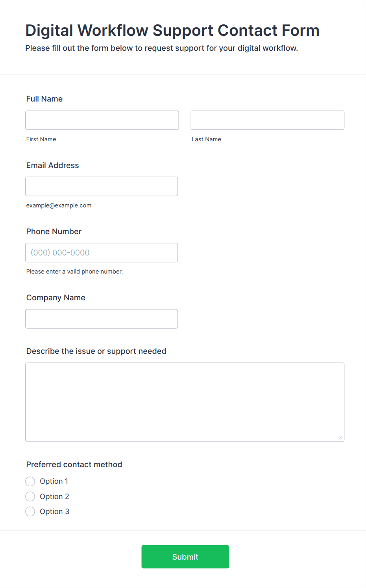
Task: Click the "Phone Number" label
Action: point(54,231)
